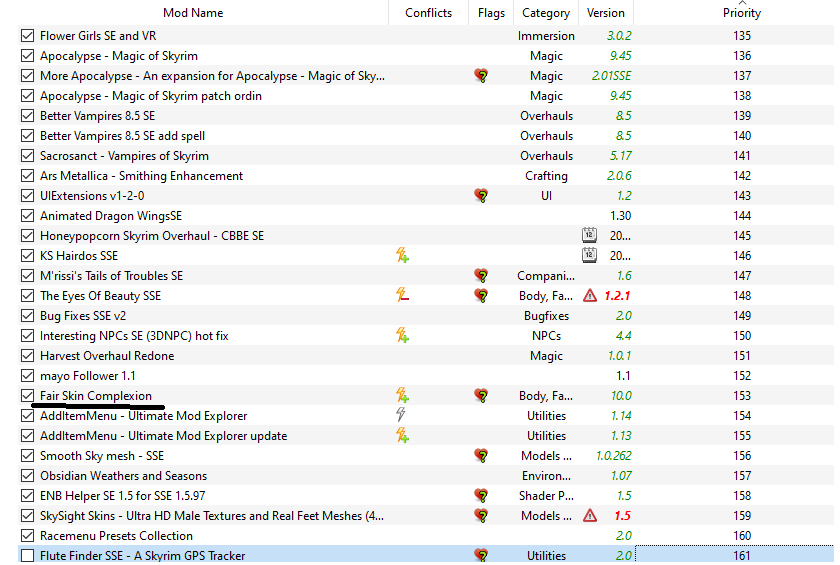Click version 1.0.262 for Smooth Sky mesh
The width and height of the screenshot is (840, 565).
point(613,456)
